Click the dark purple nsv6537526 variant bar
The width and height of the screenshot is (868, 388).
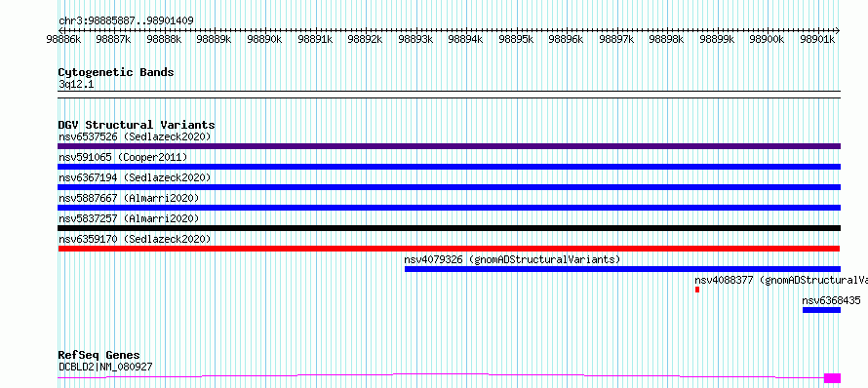coord(449,146)
